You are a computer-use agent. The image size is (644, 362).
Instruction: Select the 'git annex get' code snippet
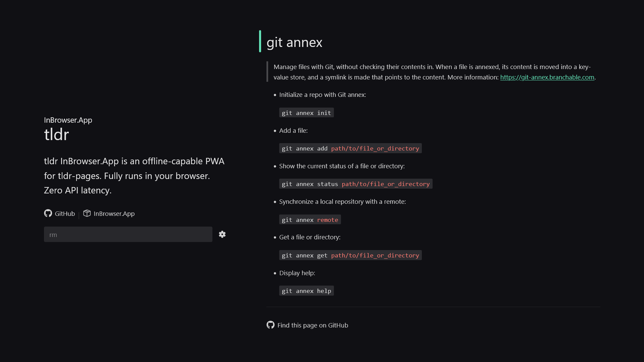(350, 255)
